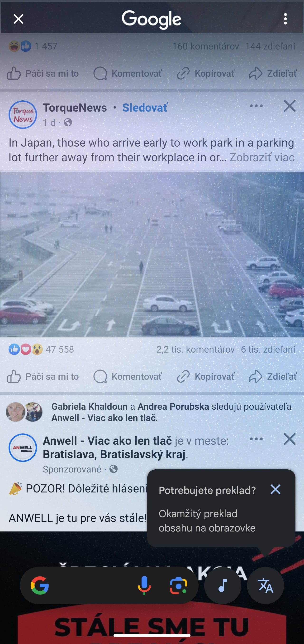The image size is (304, 644).
Task: Share the TorqueNews post via Zdieľať
Action: [273, 376]
